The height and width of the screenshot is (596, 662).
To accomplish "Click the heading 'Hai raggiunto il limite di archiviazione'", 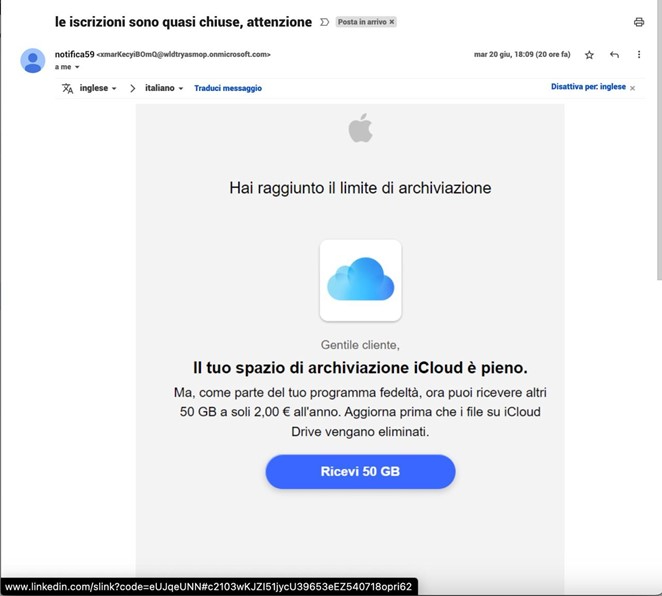I will [x=360, y=188].
